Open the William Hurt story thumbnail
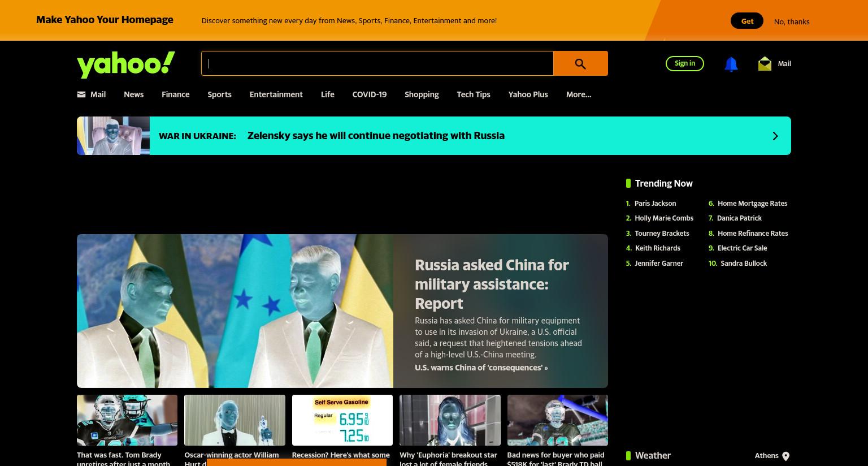Image resolution: width=868 pixels, height=466 pixels. point(235,420)
